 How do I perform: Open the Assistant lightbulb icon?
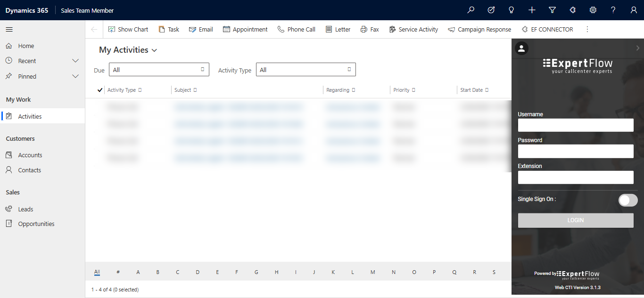(511, 10)
